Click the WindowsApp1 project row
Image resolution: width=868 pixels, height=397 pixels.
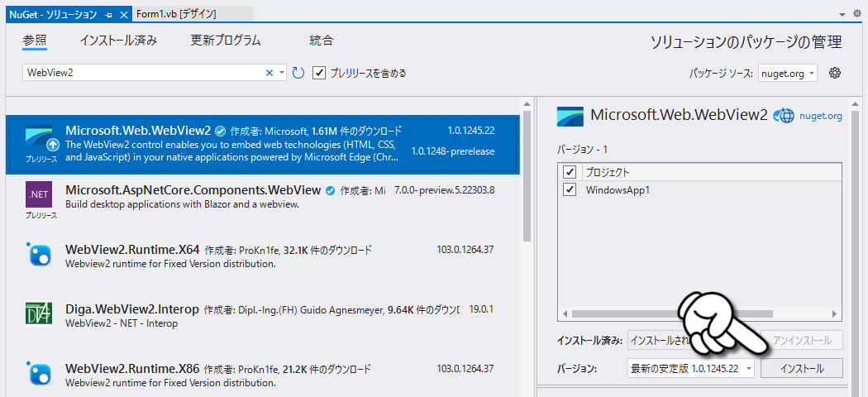coord(699,190)
